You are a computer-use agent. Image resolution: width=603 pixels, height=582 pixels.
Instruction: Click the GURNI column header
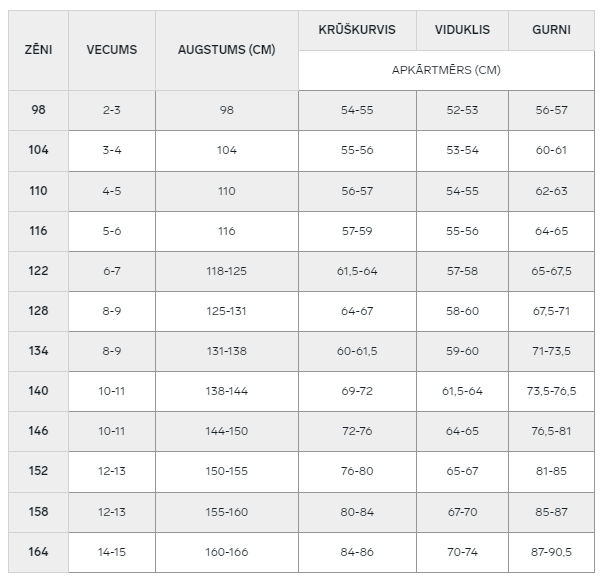click(x=551, y=30)
